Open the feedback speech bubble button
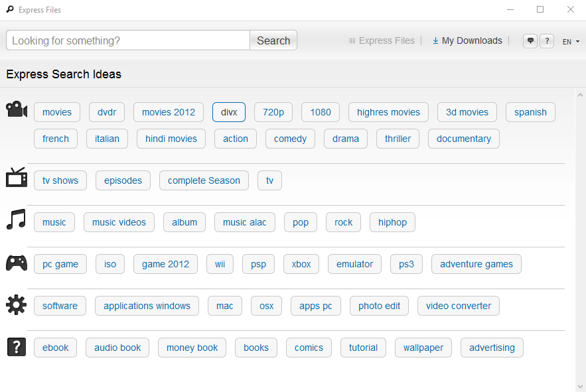Screen dimensions: 586x392 point(530,41)
